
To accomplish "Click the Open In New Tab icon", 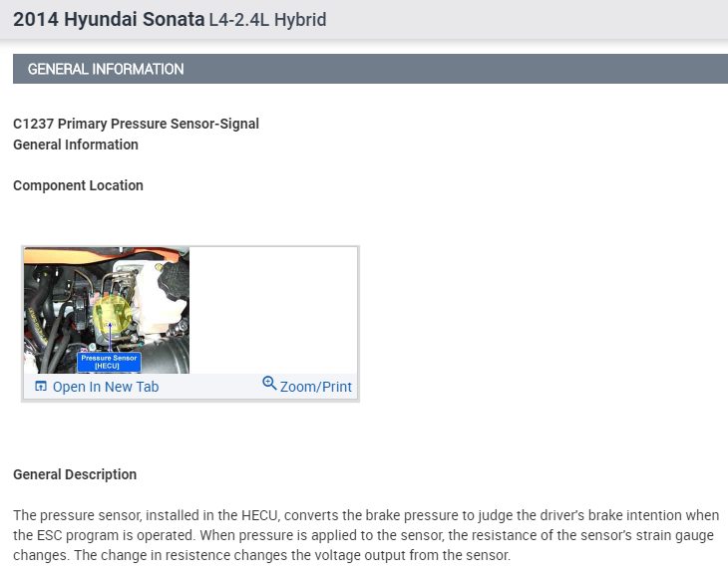I will pyautogui.click(x=41, y=387).
